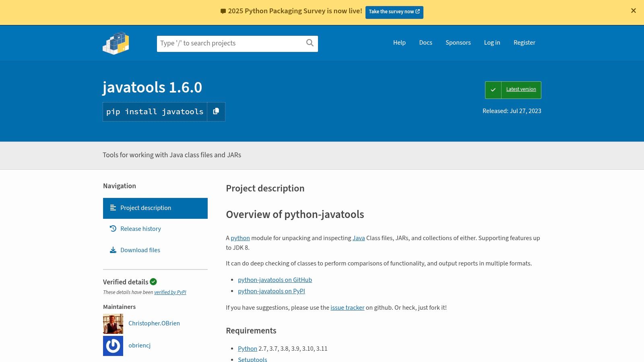644x362 pixels.
Task: Open the Help page
Action: pyautogui.click(x=399, y=43)
